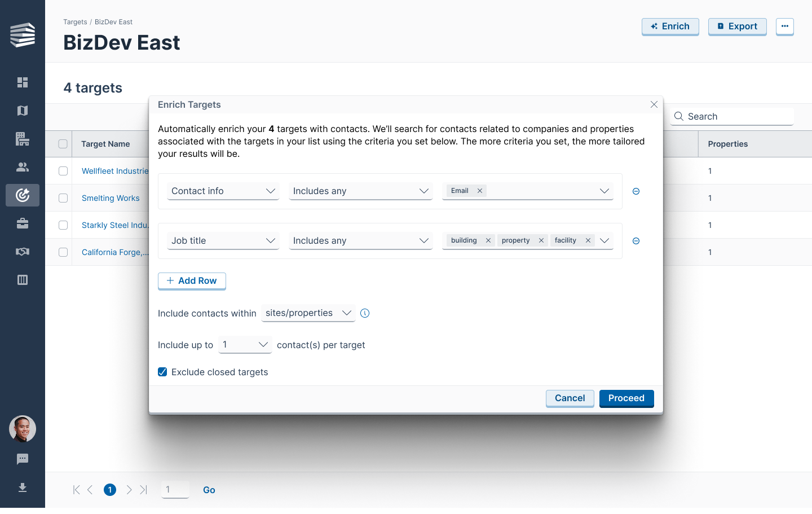This screenshot has height=514, width=812.
Task: Open the sites/properties dropdown
Action: click(308, 313)
